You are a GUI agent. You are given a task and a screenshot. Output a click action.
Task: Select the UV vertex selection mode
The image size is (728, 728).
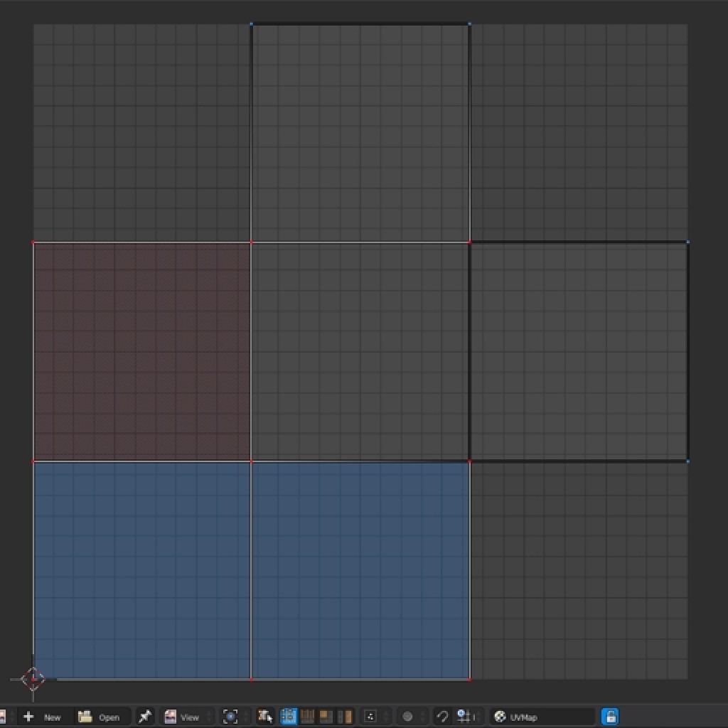(x=288, y=717)
